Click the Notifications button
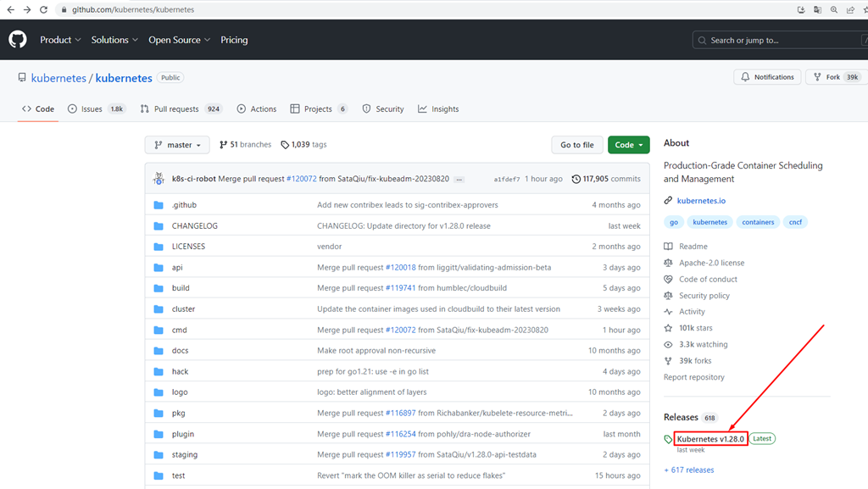Viewport: 868px width, 489px height. point(767,77)
